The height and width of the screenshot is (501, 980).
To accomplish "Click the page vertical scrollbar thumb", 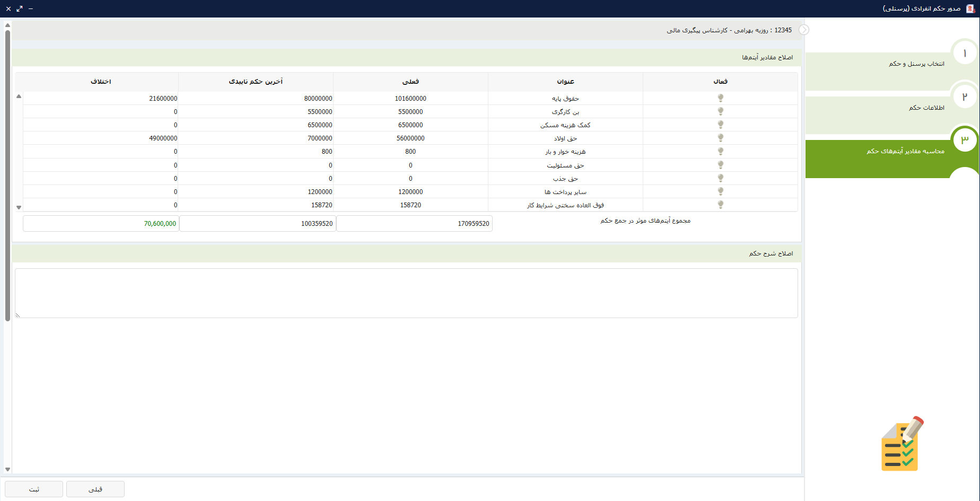I will click(x=7, y=175).
